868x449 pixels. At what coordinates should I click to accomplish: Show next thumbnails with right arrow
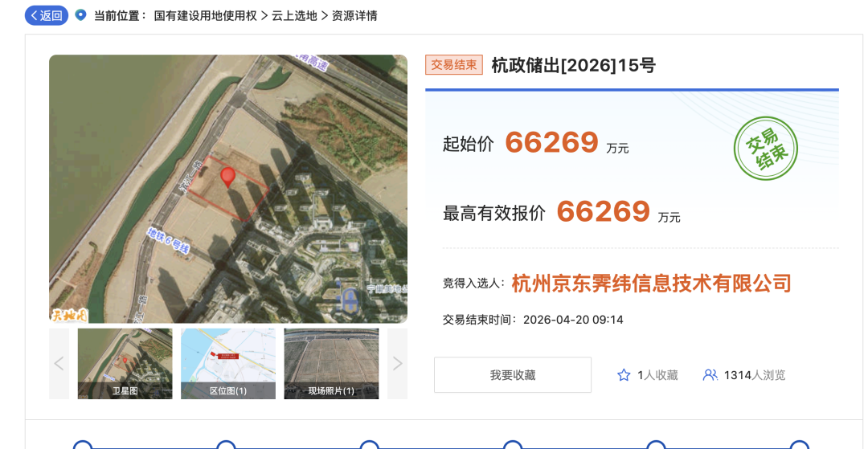(397, 364)
